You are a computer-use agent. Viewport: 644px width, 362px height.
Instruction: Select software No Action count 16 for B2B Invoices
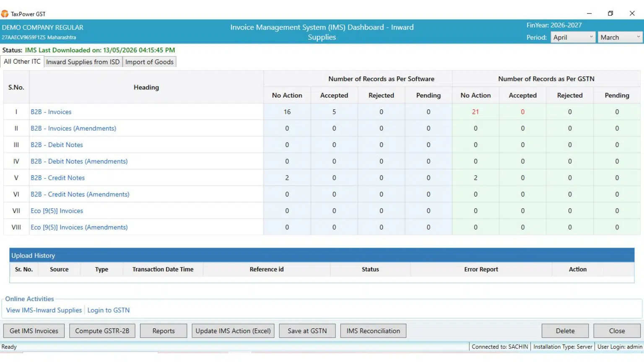[287, 112]
